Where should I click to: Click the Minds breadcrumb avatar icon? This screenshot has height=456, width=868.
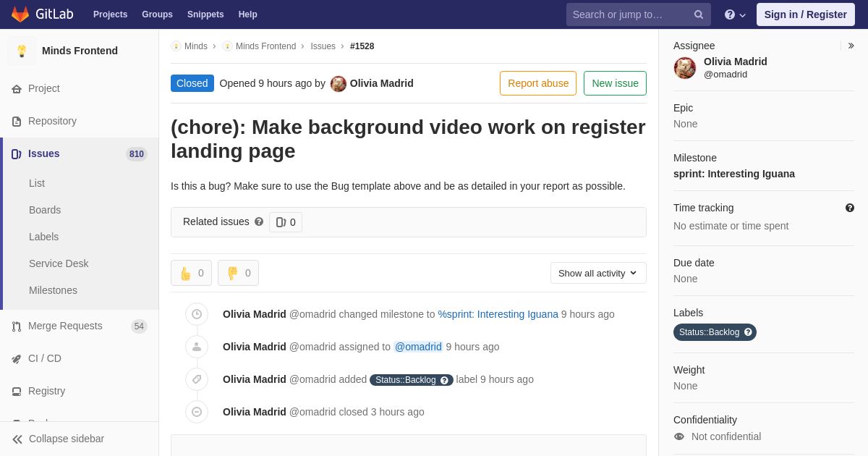coord(176,46)
